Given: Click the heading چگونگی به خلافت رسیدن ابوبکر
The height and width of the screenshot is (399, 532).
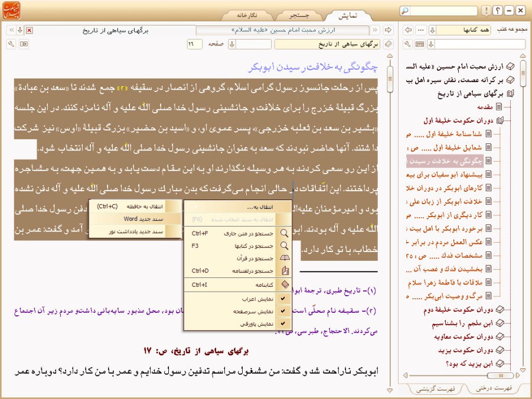Looking at the screenshot, I should coord(312,67).
